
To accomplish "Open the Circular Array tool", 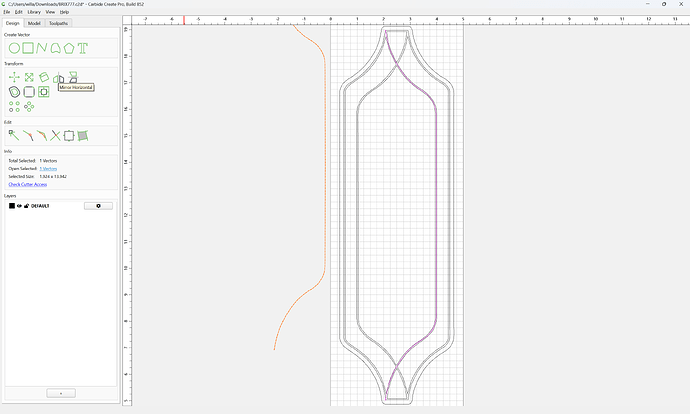I will [x=29, y=106].
